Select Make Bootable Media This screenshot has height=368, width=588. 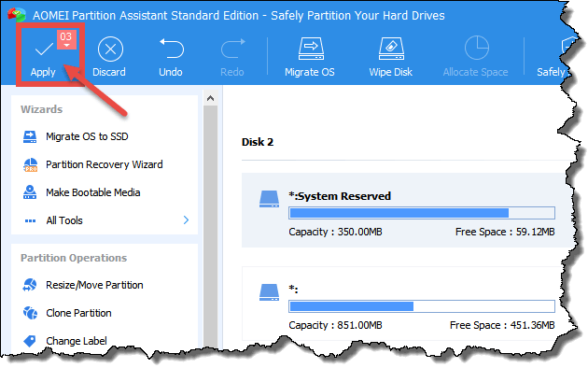[x=93, y=192]
